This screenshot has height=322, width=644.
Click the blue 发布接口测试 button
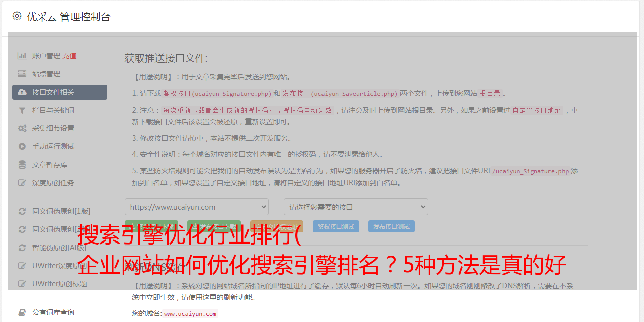[391, 226]
